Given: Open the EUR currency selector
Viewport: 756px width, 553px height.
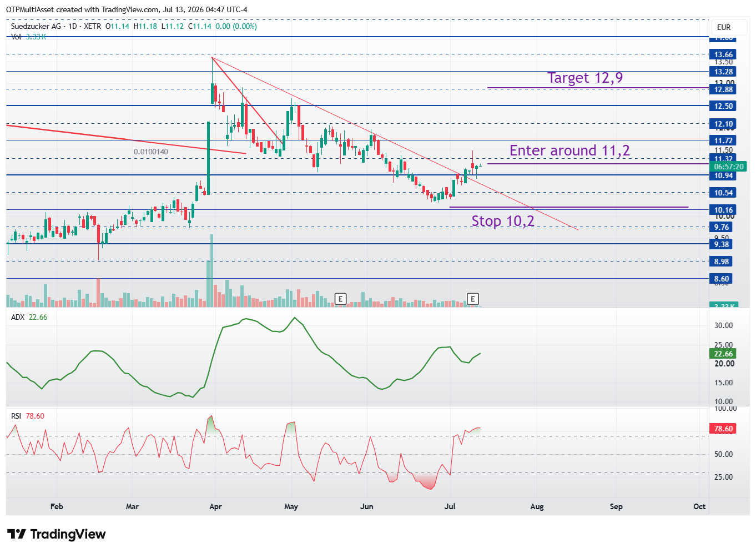Looking at the screenshot, I should (x=724, y=27).
